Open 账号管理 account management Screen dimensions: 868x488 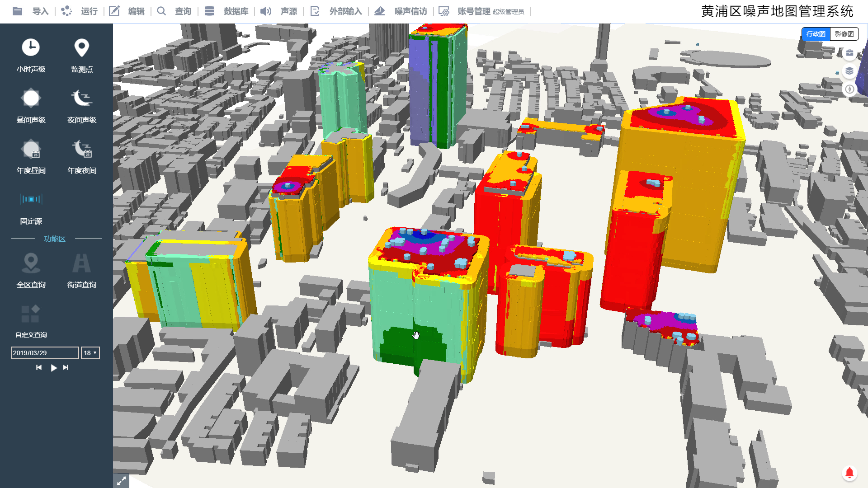tap(474, 11)
